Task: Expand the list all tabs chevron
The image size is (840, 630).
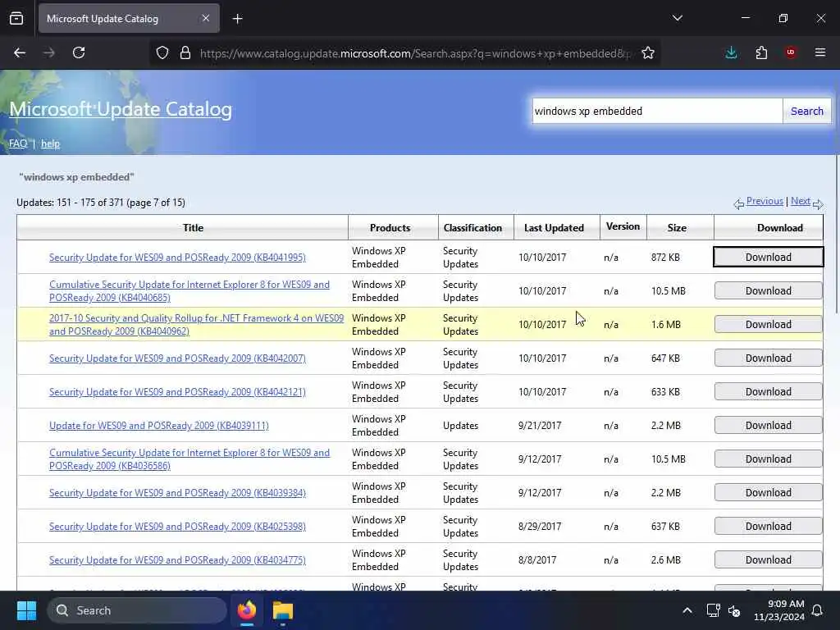Action: (x=678, y=18)
